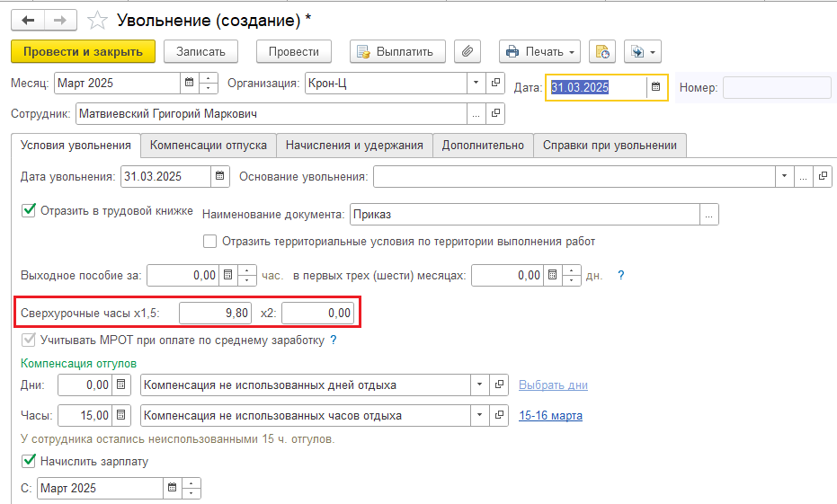Expand the Организация dropdown list
Image resolution: width=837 pixels, height=504 pixels.
pyautogui.click(x=476, y=84)
